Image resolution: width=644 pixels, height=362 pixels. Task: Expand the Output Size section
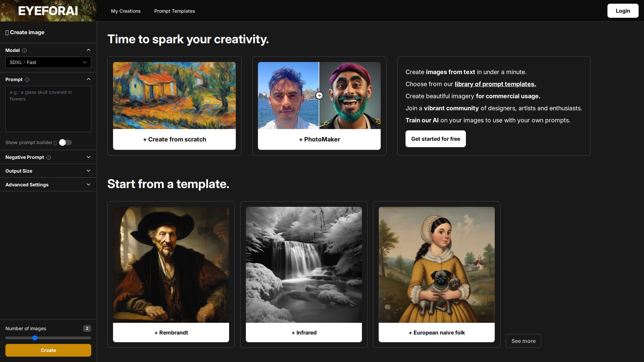point(89,171)
